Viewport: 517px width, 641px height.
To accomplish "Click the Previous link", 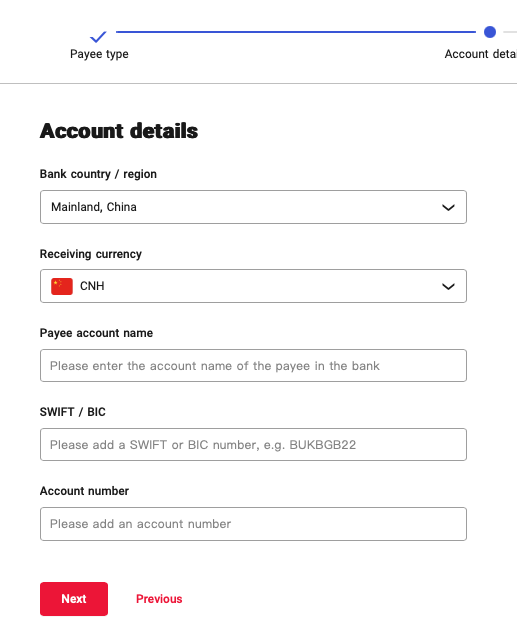I will coord(159,599).
